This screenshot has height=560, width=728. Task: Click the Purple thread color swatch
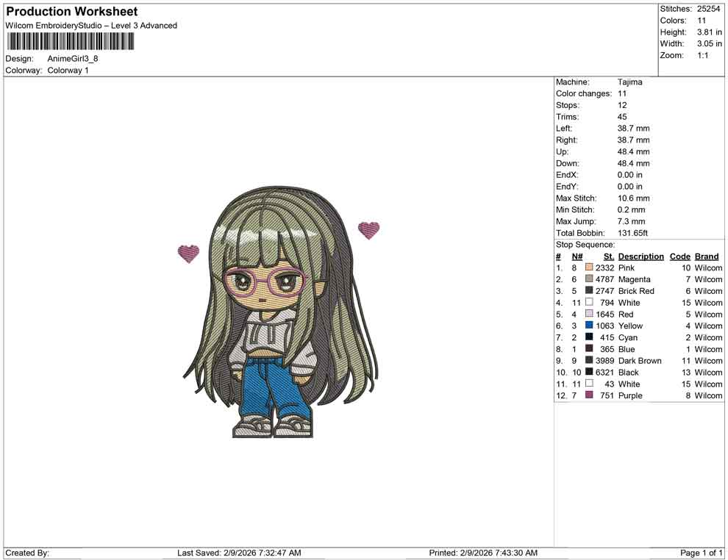coord(588,395)
